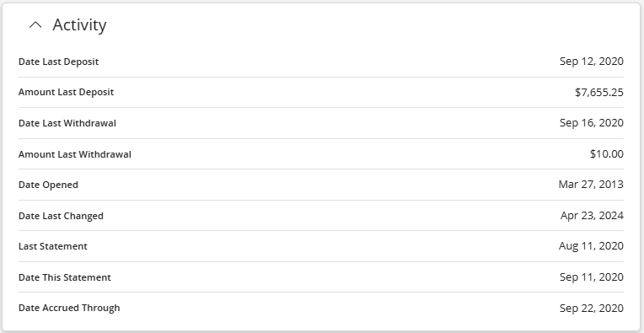The width and height of the screenshot is (644, 333).
Task: Select the Amount Last Deposit label
Action: point(66,92)
